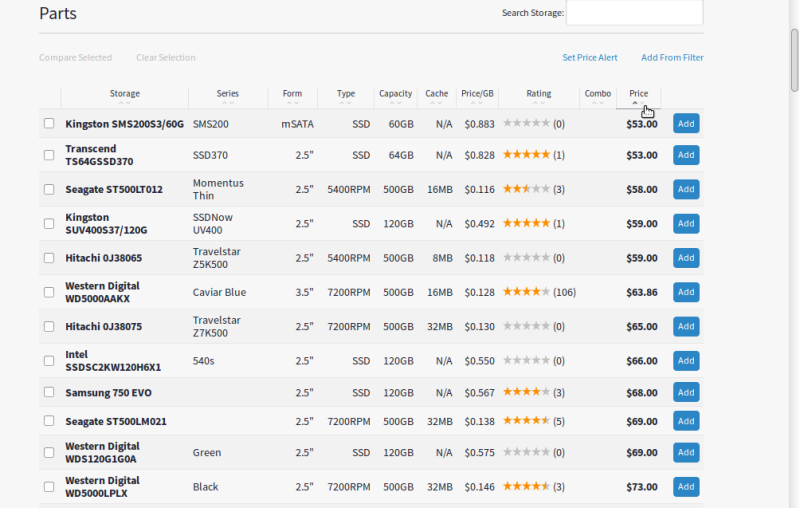Focus the Search Storage input field

(634, 13)
